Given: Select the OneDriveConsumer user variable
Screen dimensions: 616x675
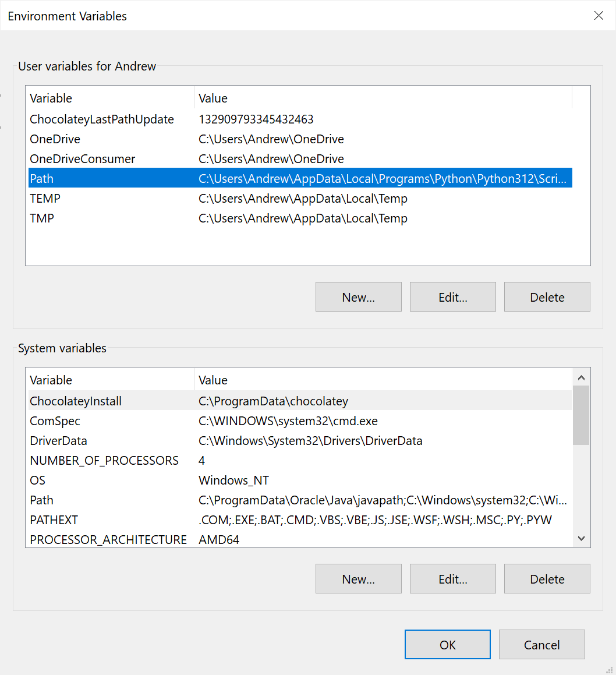Looking at the screenshot, I should (83, 159).
